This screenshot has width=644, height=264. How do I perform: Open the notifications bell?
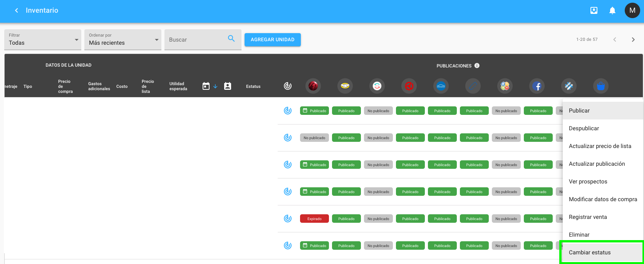point(612,10)
